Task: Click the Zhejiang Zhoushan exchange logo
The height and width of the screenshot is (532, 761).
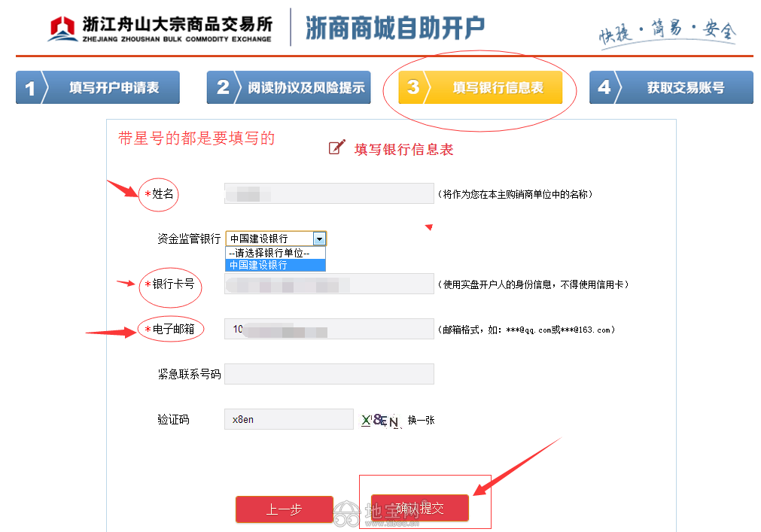Action: tap(160, 29)
